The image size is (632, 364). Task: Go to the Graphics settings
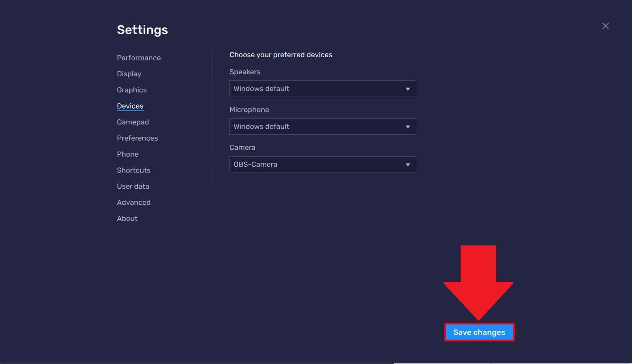[132, 90]
